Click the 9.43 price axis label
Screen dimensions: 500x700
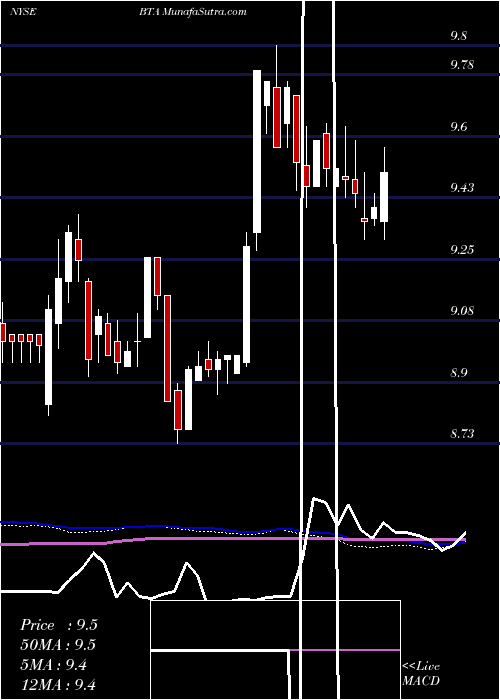(462, 188)
